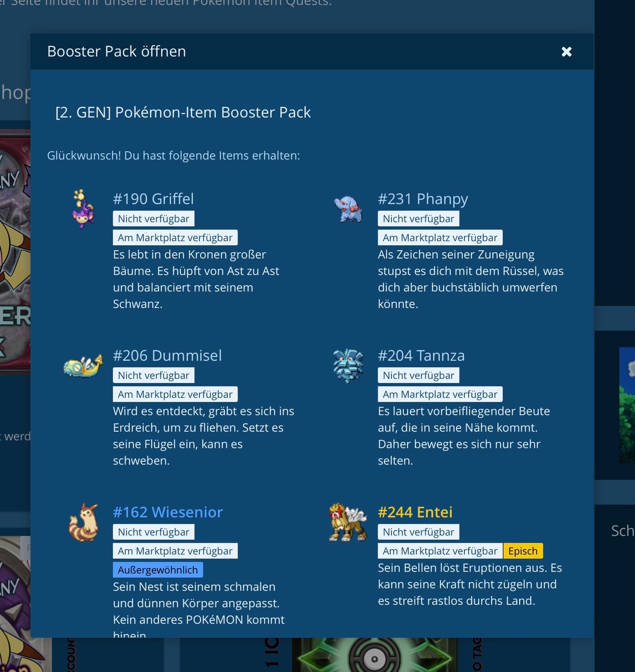Click the Griffel Pokémon sprite icon
The height and width of the screenshot is (672, 635).
pos(83,208)
